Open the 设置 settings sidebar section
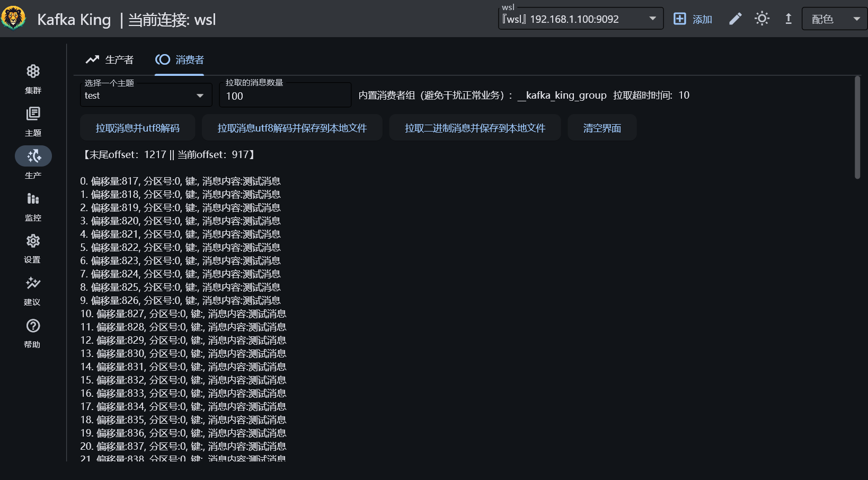868x480 pixels. pos(33,249)
